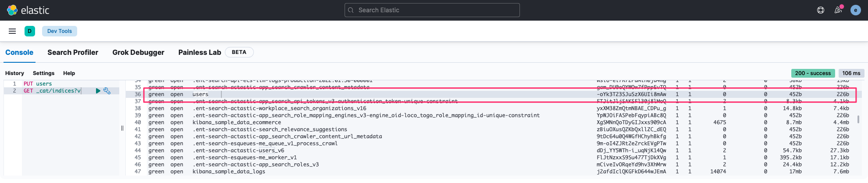Open the hamburger navigation menu
This screenshot has height=183, width=868.
tap(12, 31)
